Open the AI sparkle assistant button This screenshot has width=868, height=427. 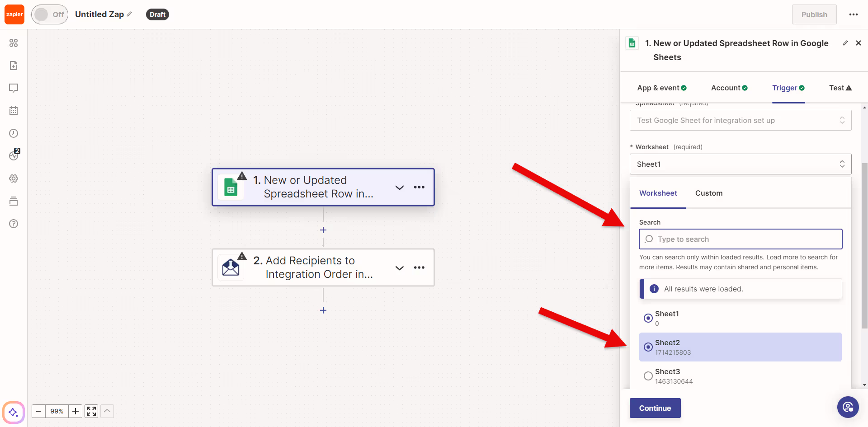tap(14, 412)
